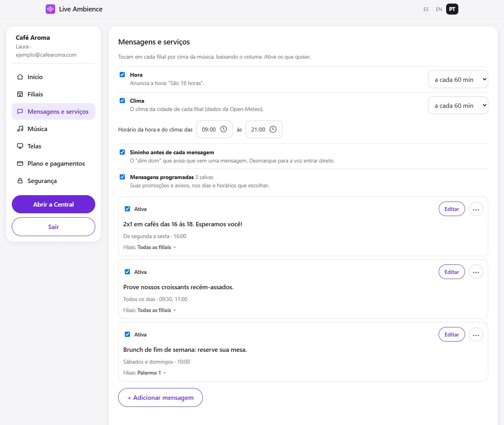Image resolution: width=504 pixels, height=425 pixels.
Task: Edit the 2x1 em cafés message
Action: tap(452, 209)
